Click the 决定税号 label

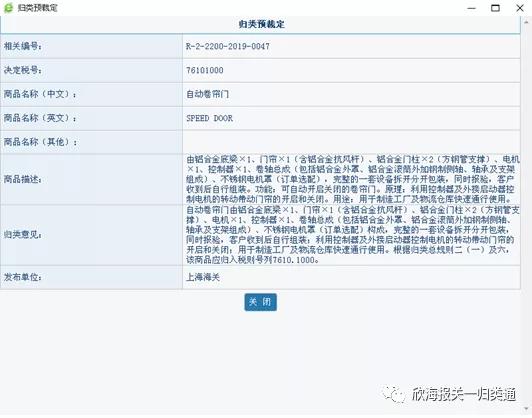[x=22, y=70]
